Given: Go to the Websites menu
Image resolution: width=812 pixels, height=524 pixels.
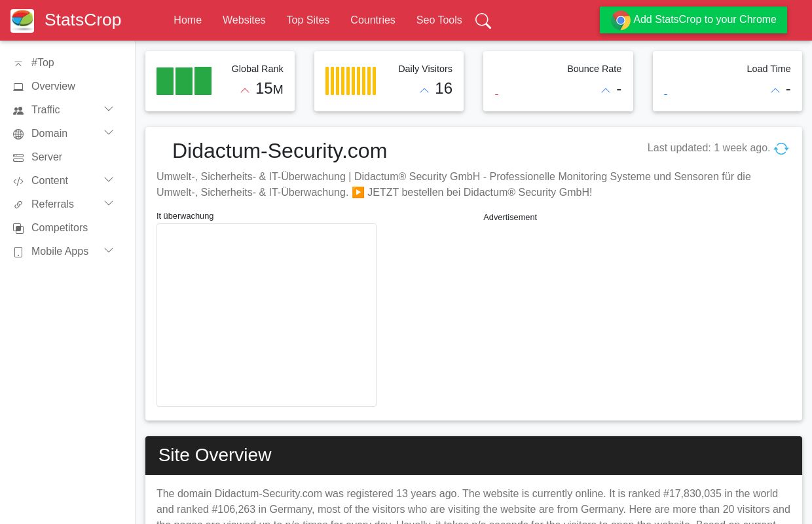Looking at the screenshot, I should tap(244, 20).
